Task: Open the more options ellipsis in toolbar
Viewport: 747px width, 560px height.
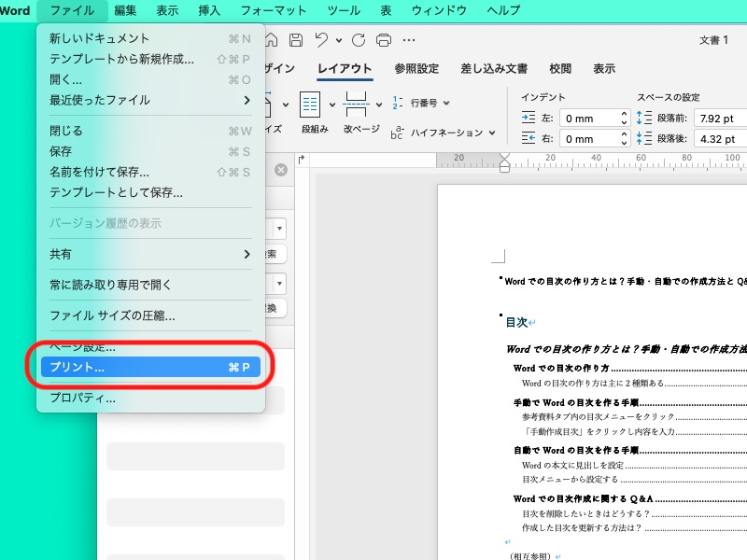Action: [x=409, y=40]
